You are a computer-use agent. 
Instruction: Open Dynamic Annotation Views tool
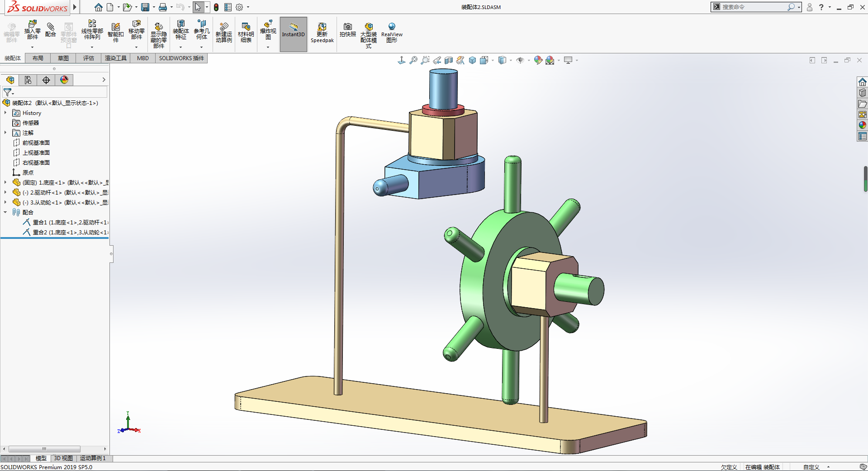point(460,60)
